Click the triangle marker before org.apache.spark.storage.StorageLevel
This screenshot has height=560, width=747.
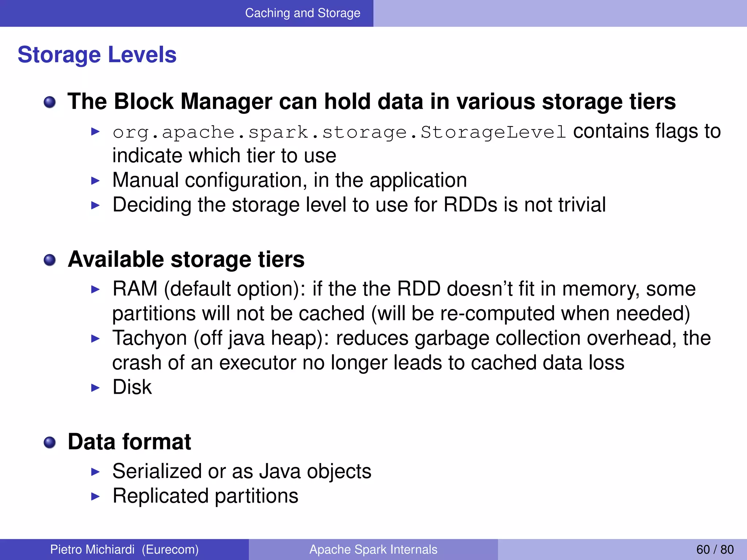[95, 132]
